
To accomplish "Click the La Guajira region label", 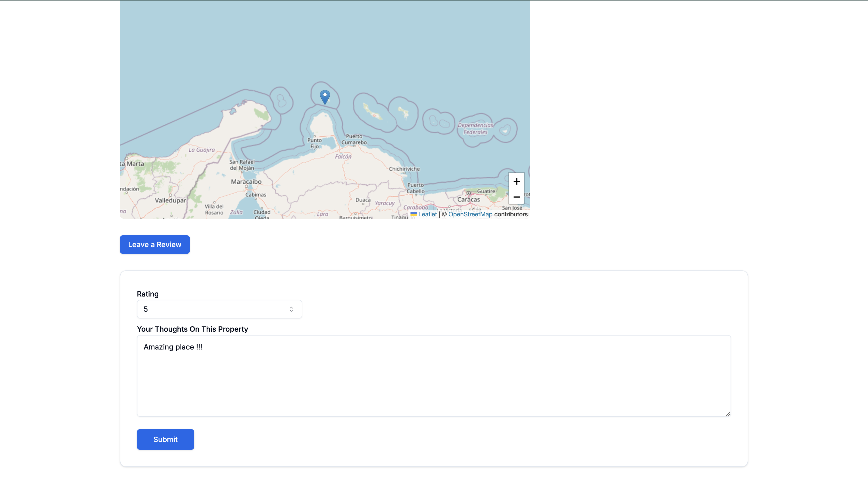I will pyautogui.click(x=202, y=150).
